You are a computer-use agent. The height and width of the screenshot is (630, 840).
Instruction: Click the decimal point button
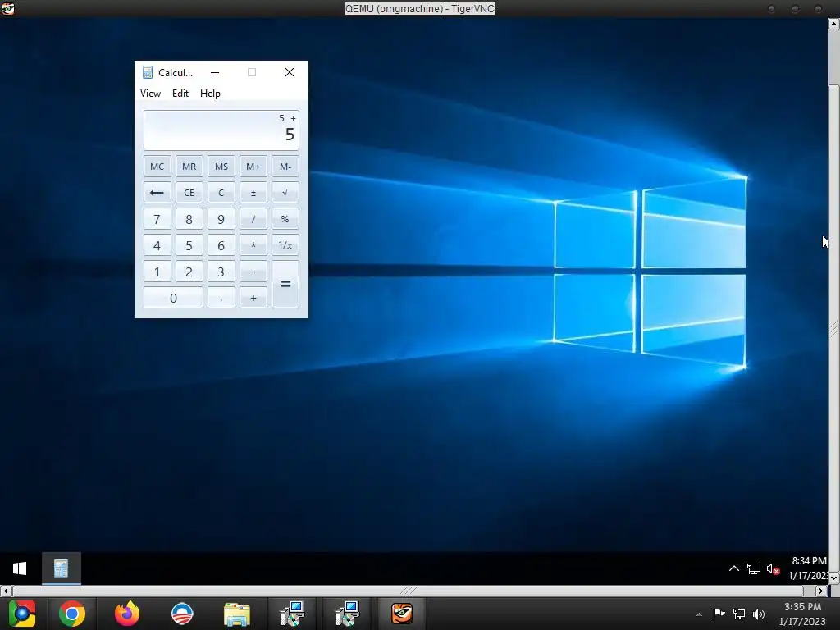[221, 297]
